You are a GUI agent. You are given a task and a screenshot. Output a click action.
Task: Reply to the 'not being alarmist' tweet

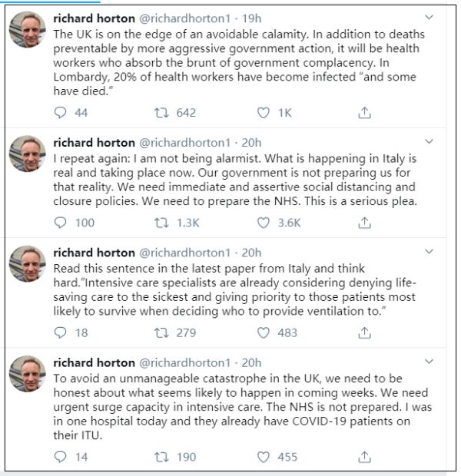[61, 223]
